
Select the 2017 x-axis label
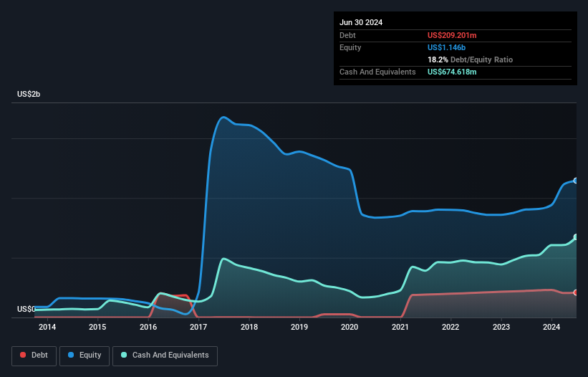pyautogui.click(x=198, y=327)
